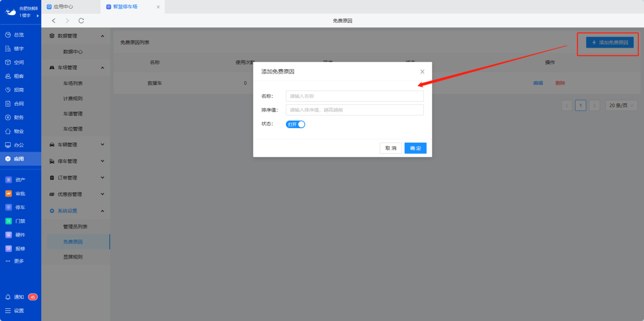Click the 名称 name input field
This screenshot has width=644, height=321.
355,96
